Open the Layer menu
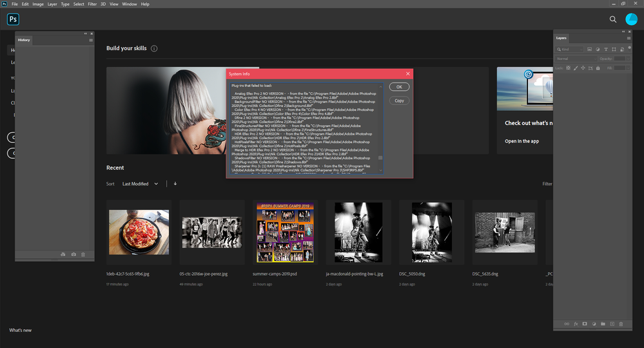The width and height of the screenshot is (644, 348). coord(52,4)
